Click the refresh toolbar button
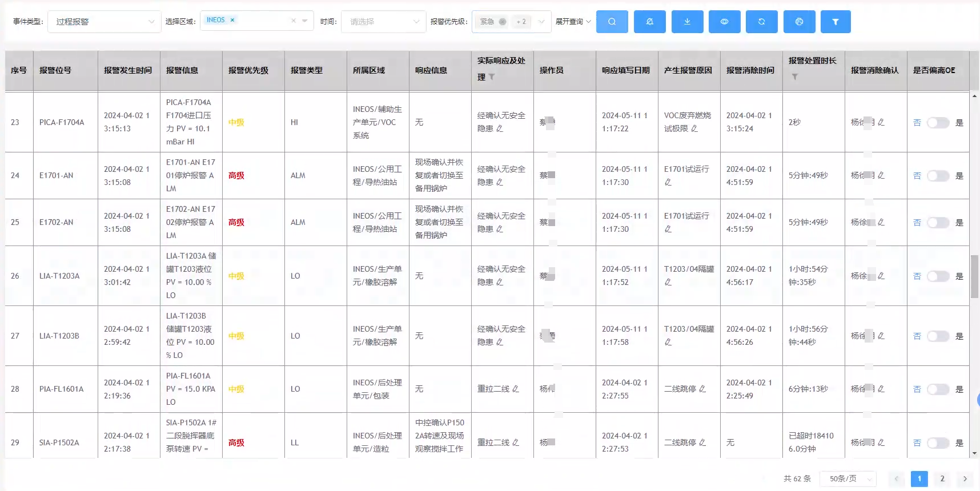This screenshot has width=980, height=491. coord(762,22)
